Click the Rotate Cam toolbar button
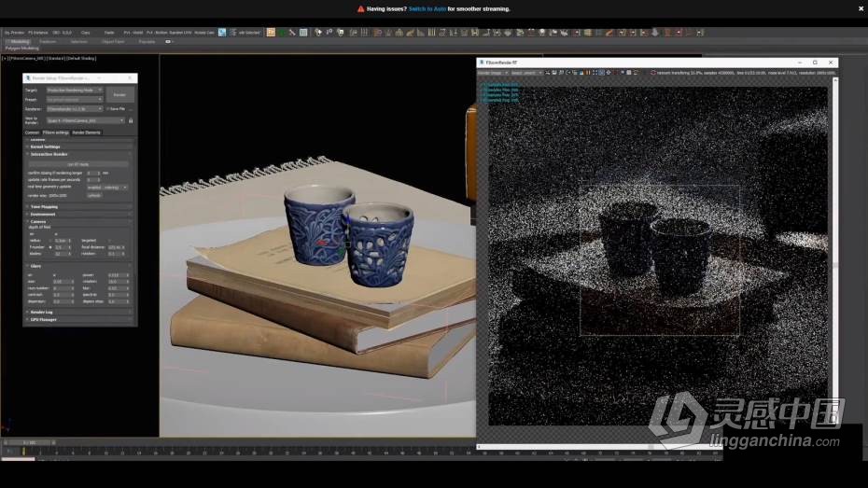Image resolution: width=868 pixels, height=488 pixels. click(x=204, y=33)
